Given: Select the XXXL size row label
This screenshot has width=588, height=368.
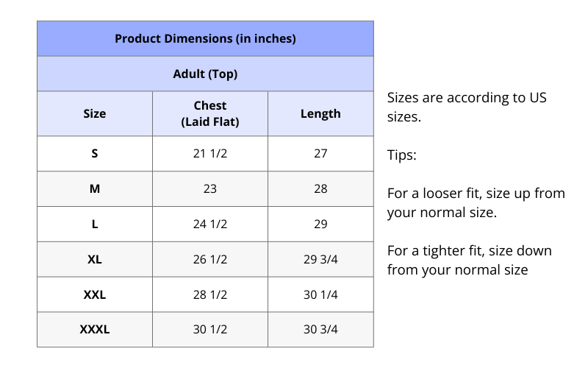Looking at the screenshot, I should pos(95,330).
